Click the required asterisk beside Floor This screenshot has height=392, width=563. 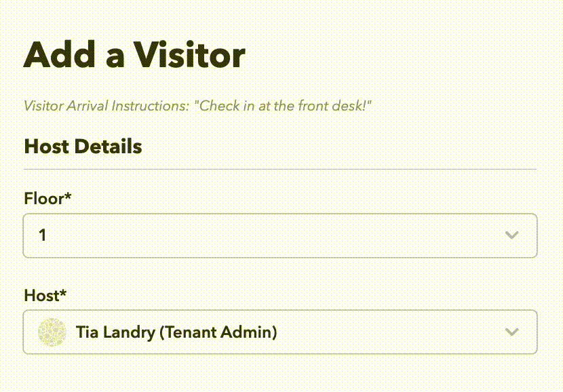(68, 195)
